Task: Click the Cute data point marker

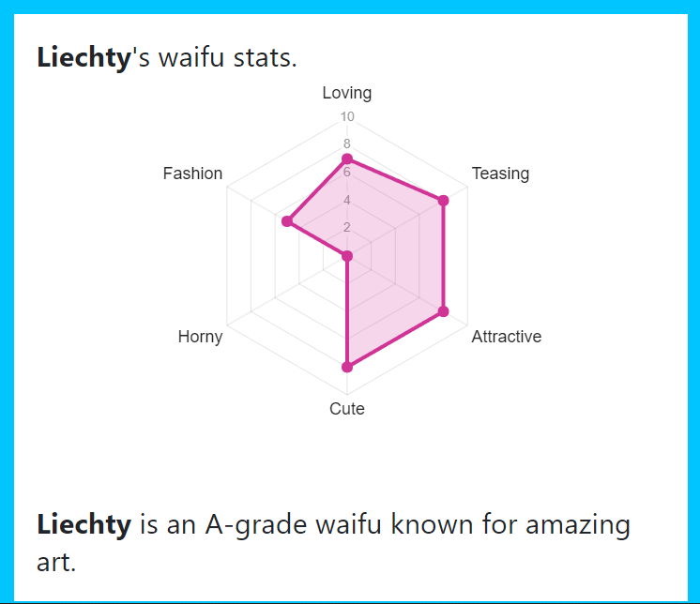Action: pos(347,367)
